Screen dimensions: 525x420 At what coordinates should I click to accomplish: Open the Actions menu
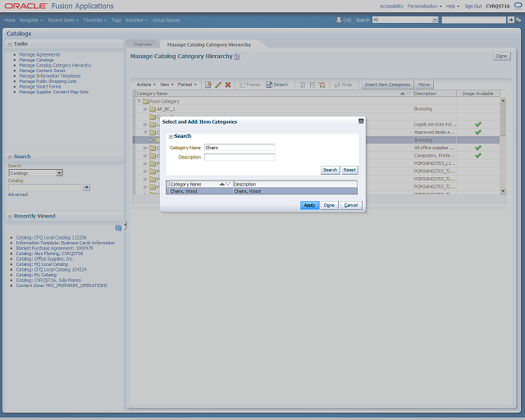click(146, 84)
